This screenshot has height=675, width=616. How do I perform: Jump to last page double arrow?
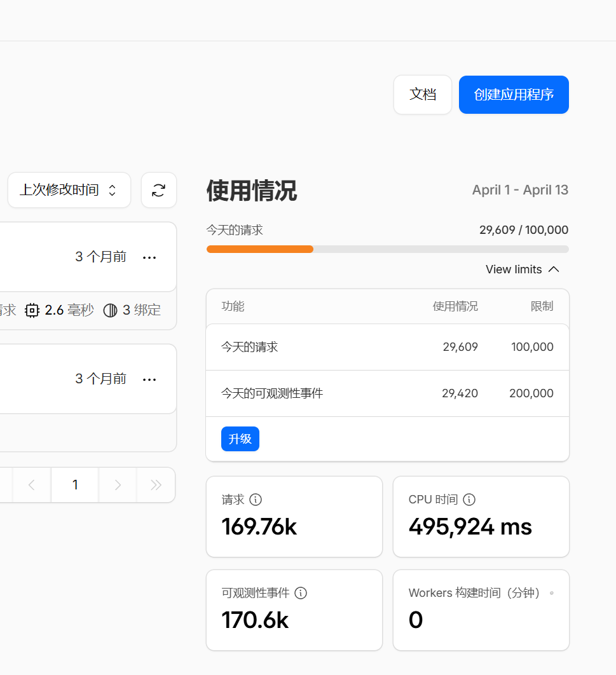(x=156, y=485)
